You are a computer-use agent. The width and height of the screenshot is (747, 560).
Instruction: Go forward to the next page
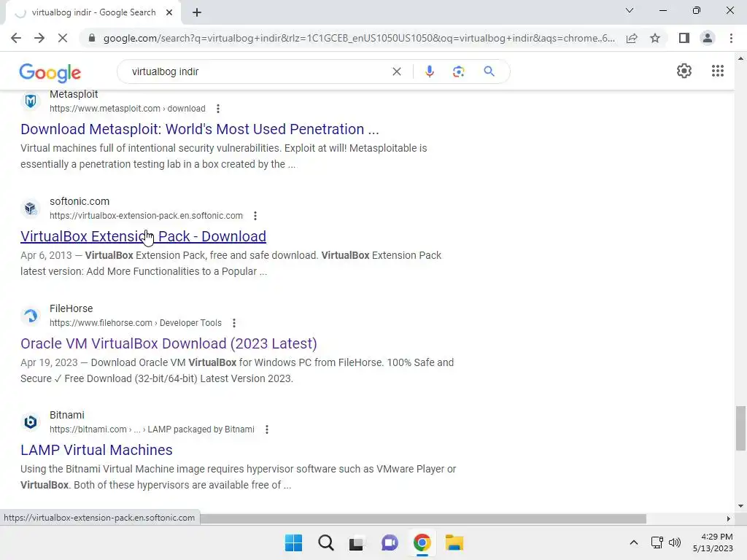39,38
